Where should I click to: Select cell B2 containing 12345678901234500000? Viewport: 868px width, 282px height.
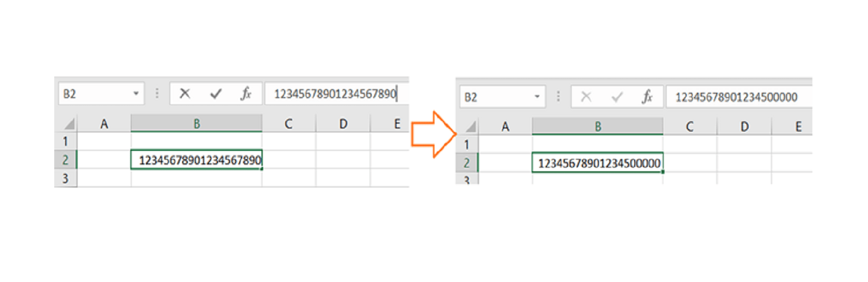tap(597, 163)
